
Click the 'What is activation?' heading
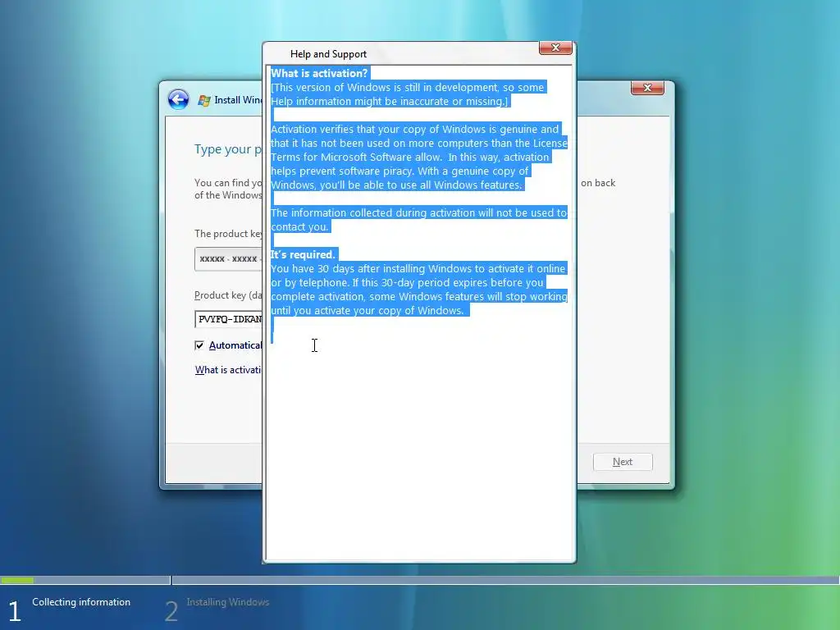319,73
